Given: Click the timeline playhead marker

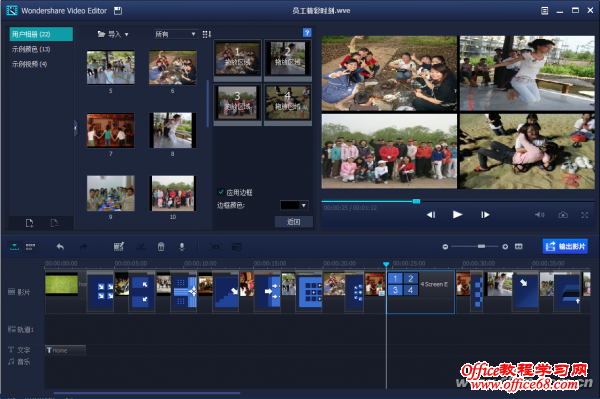Looking at the screenshot, I should 386,264.
